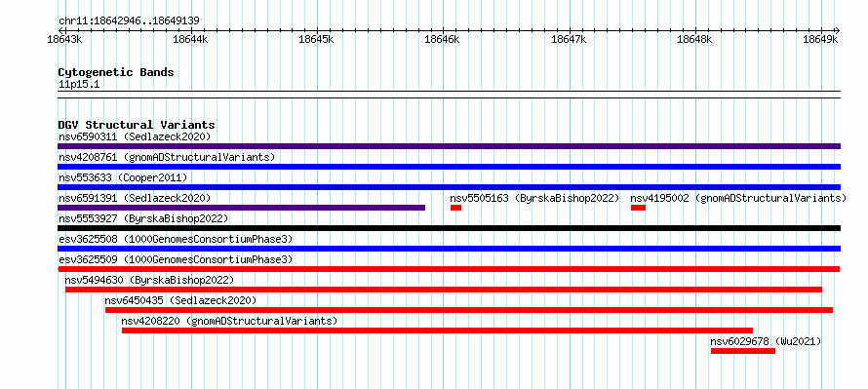
Task: Click the 11p15.1 cytogenetic band bar
Action: 449,95
